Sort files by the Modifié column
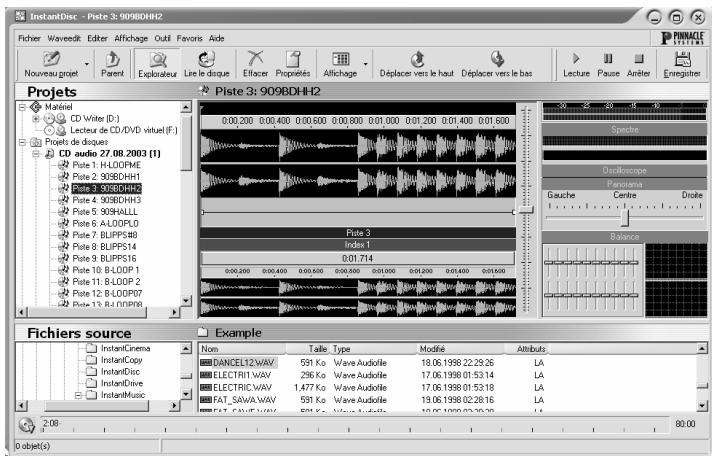The image size is (712, 456). coord(460,349)
